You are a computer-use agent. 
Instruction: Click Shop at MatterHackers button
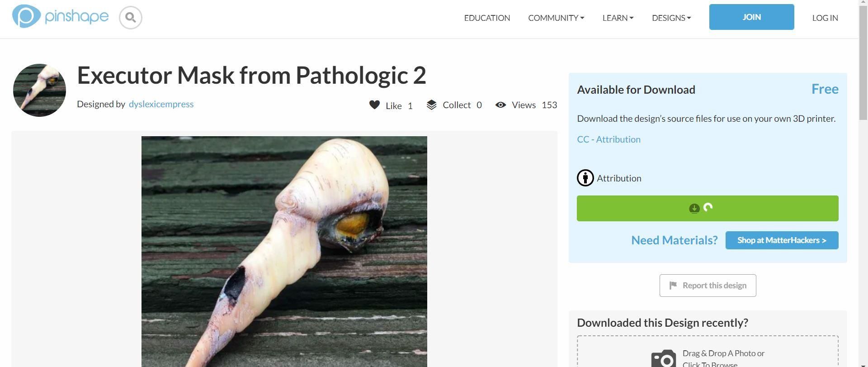pos(782,240)
